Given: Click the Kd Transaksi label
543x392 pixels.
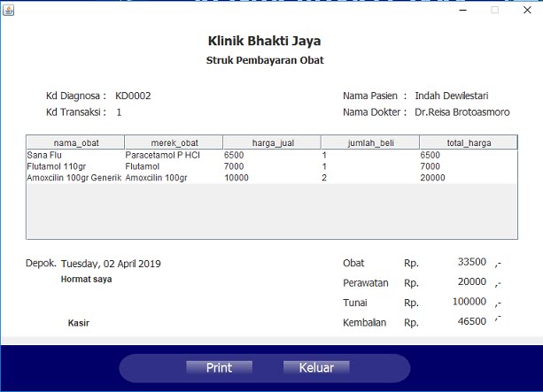Looking at the screenshot, I should [76, 112].
